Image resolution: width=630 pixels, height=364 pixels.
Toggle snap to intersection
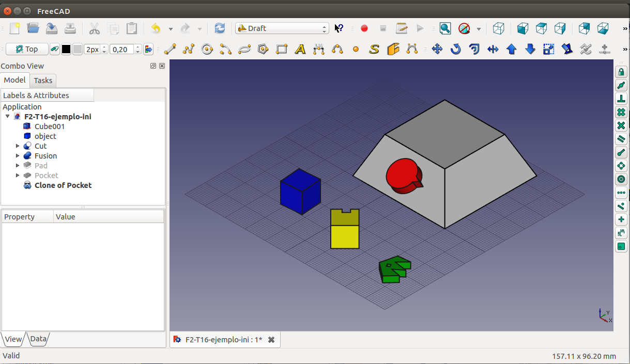pos(621,125)
